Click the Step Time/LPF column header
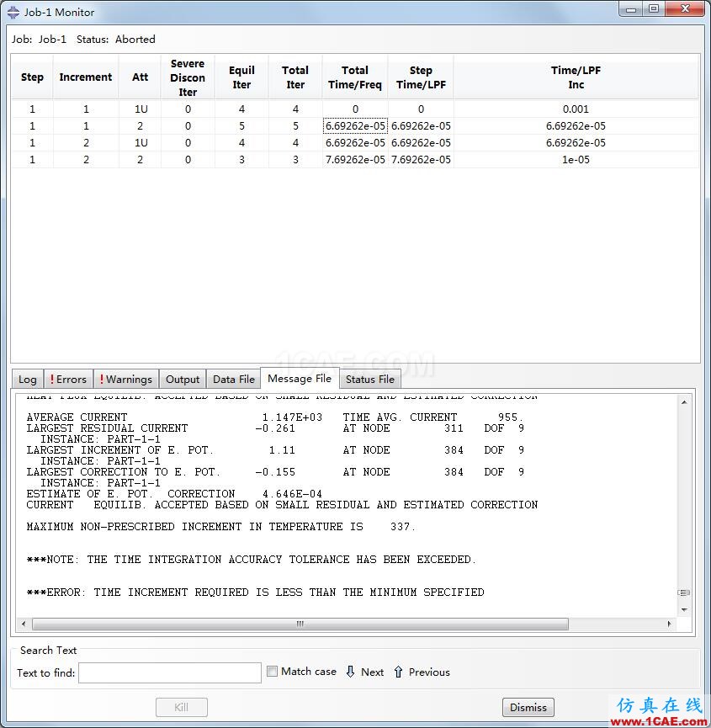This screenshot has width=711, height=728. click(x=421, y=77)
